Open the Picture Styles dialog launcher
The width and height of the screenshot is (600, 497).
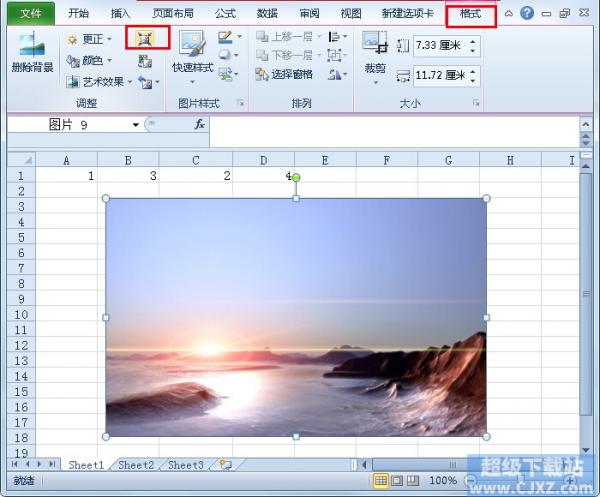click(x=240, y=103)
